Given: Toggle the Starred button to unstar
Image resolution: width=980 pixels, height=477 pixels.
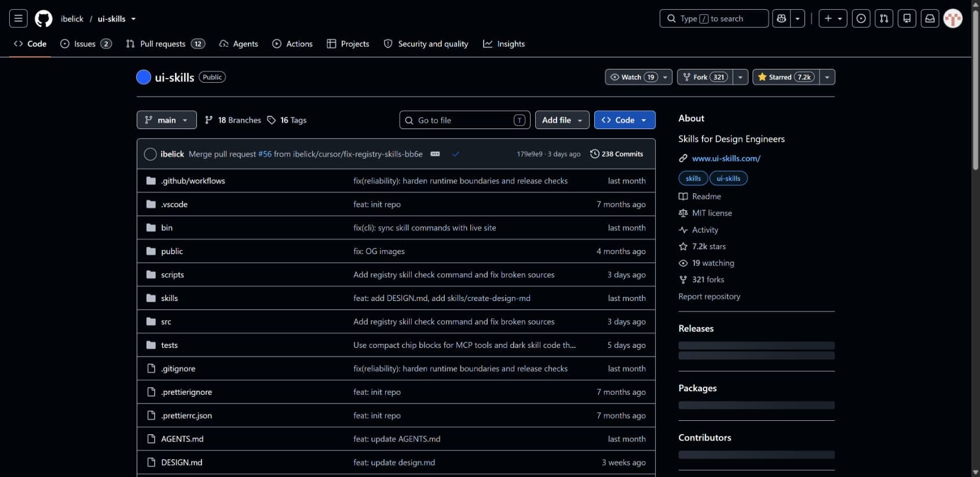Looking at the screenshot, I should (786, 77).
